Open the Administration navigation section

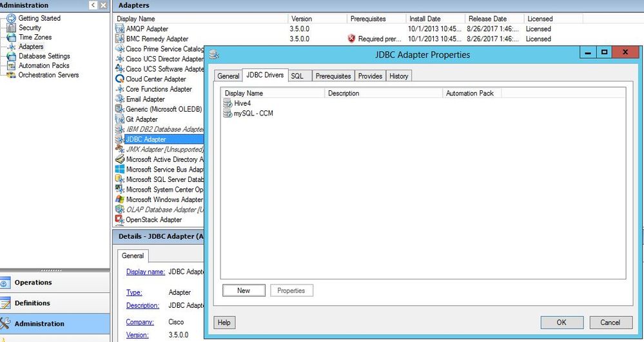pyautogui.click(x=55, y=323)
